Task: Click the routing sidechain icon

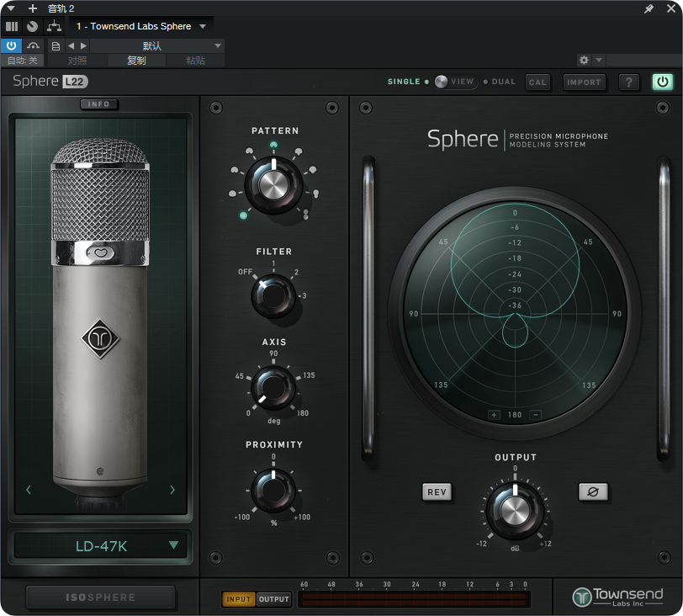Action: (54, 26)
